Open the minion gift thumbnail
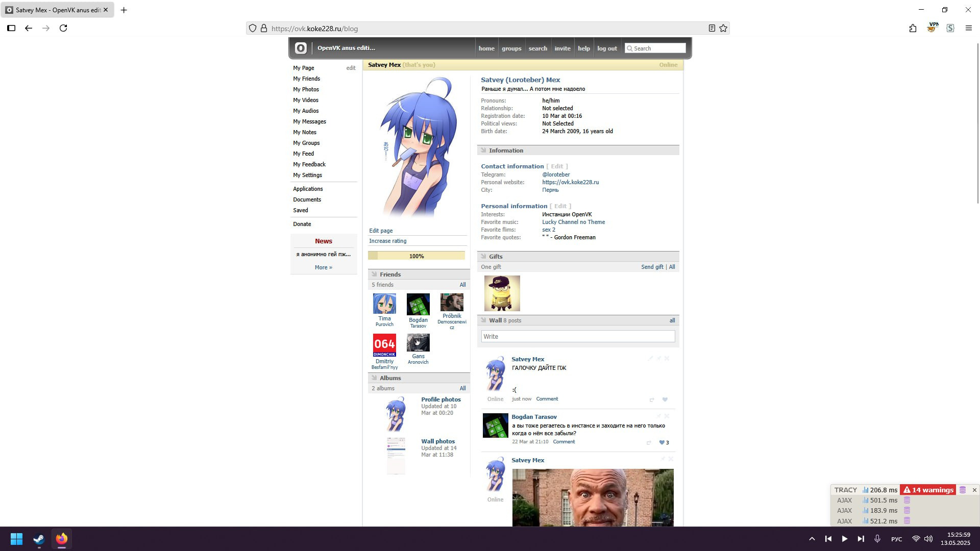Image resolution: width=980 pixels, height=551 pixels. [x=502, y=293]
